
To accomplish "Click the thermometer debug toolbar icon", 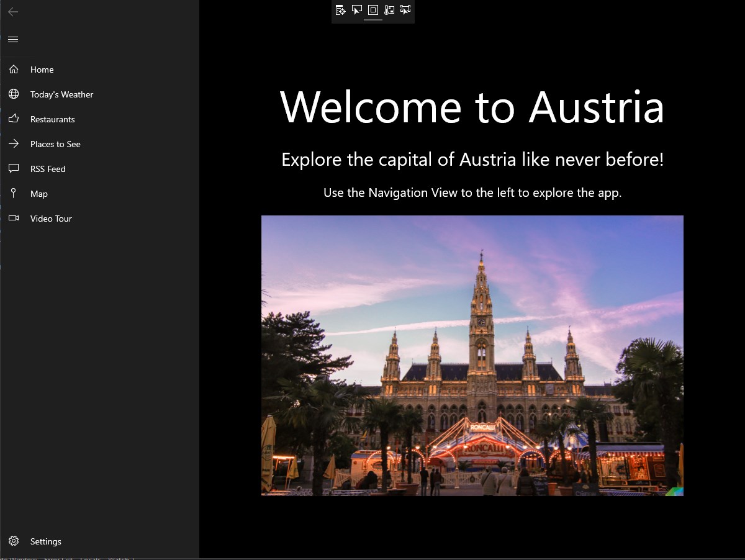I will [x=389, y=9].
